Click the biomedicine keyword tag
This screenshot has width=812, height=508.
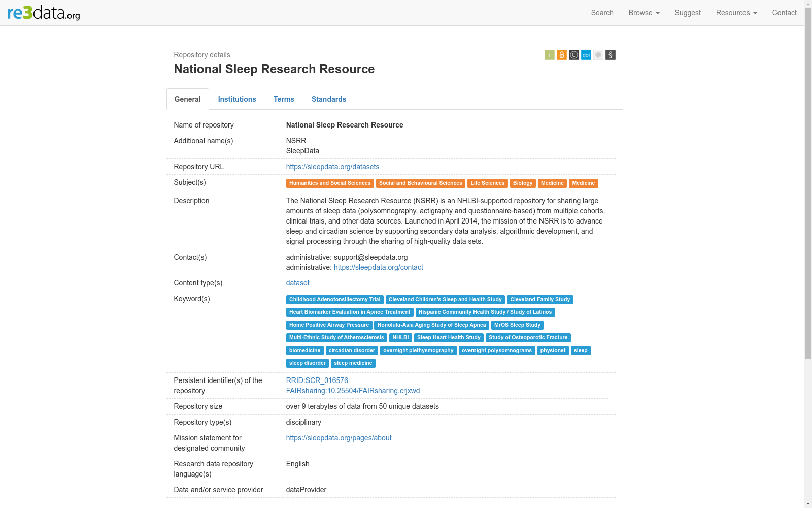point(305,351)
